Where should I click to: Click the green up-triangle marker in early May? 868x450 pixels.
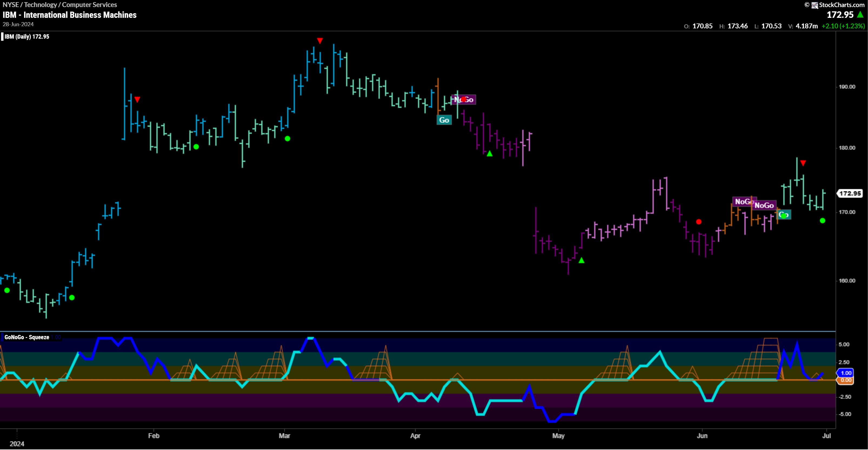point(581,260)
